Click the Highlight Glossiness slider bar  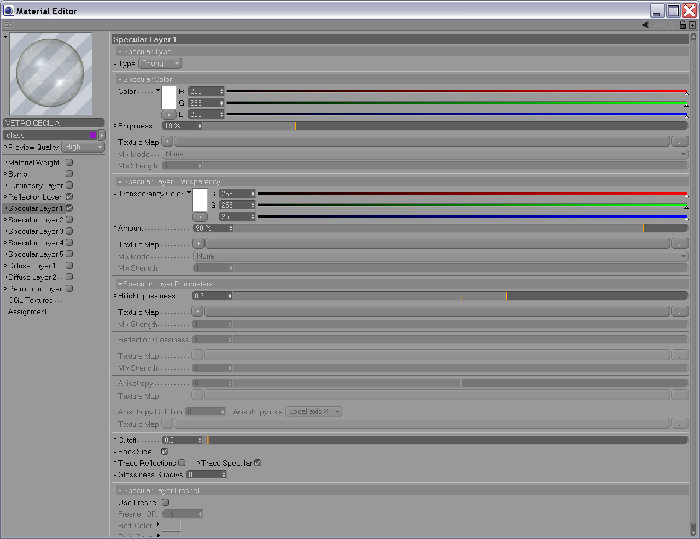pos(460,296)
